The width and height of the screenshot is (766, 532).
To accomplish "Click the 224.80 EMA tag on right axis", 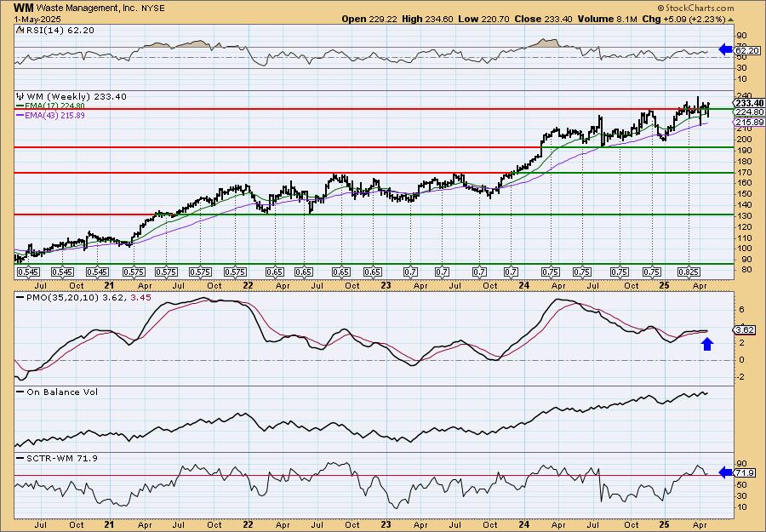I will 749,112.
